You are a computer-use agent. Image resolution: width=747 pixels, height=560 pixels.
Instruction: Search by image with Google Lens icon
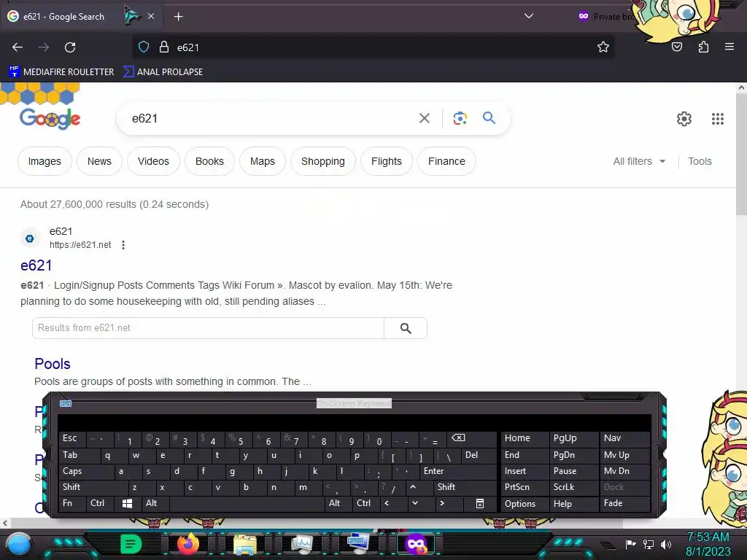tap(460, 118)
